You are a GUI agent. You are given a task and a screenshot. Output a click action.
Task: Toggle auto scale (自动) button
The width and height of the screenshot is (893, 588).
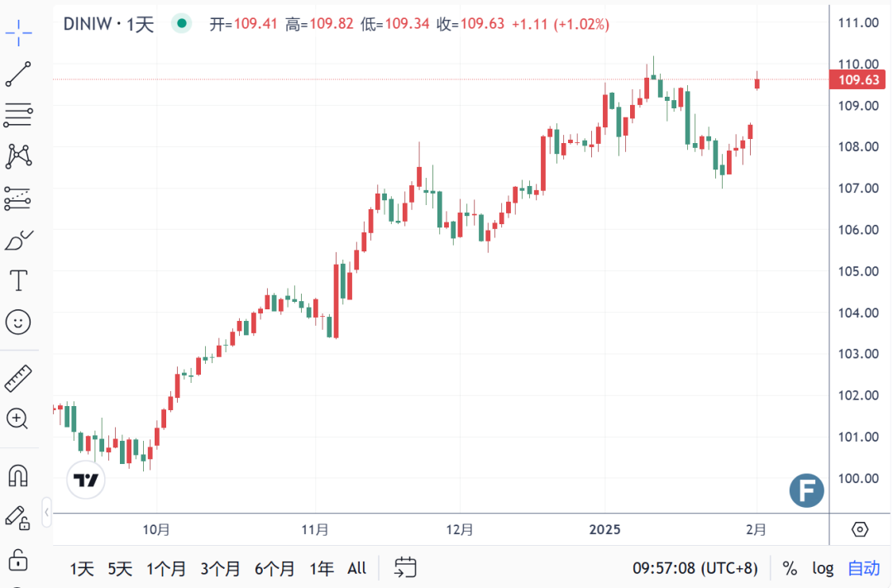pyautogui.click(x=864, y=568)
